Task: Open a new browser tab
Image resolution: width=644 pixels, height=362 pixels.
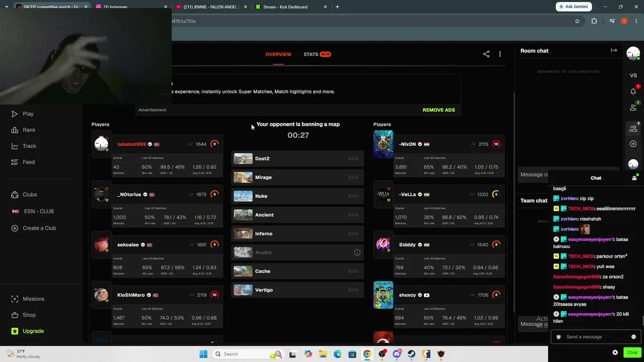Action: click(x=337, y=7)
